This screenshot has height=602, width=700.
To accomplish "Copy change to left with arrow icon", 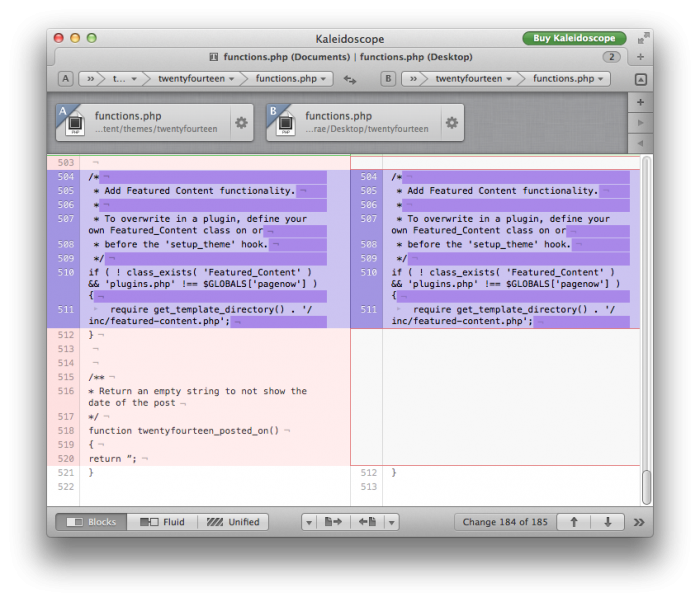I will 367,522.
